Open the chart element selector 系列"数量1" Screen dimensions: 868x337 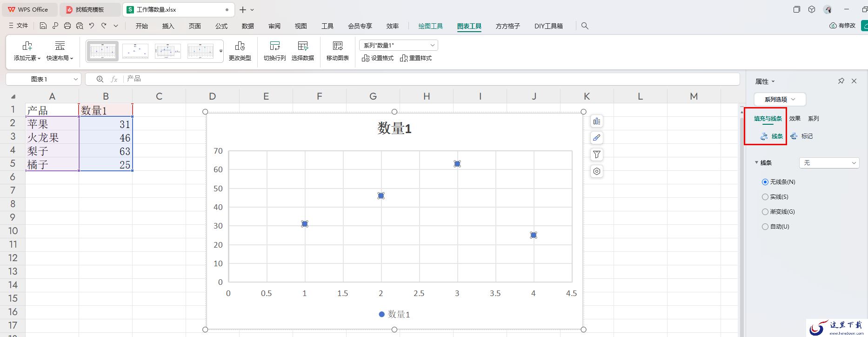click(x=399, y=45)
